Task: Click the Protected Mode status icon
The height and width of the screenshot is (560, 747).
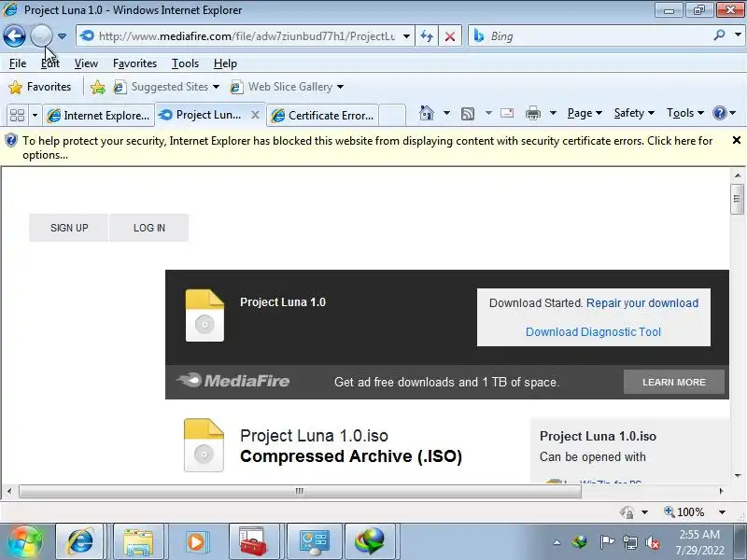Action: [627, 511]
